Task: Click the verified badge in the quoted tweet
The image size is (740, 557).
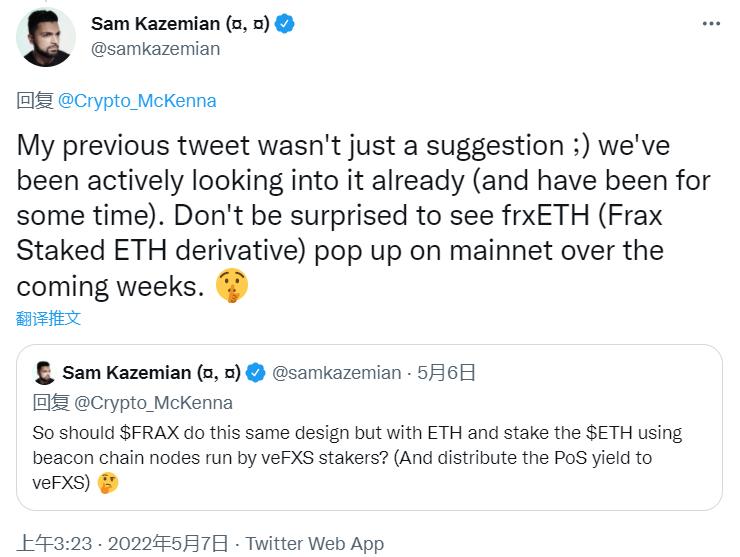Action: coord(255,373)
